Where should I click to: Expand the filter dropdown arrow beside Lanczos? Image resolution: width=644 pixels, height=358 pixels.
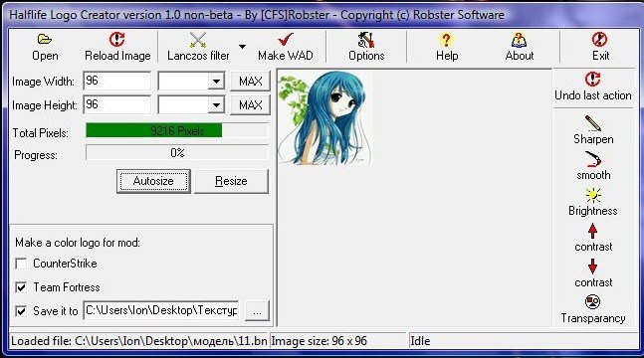coord(242,47)
